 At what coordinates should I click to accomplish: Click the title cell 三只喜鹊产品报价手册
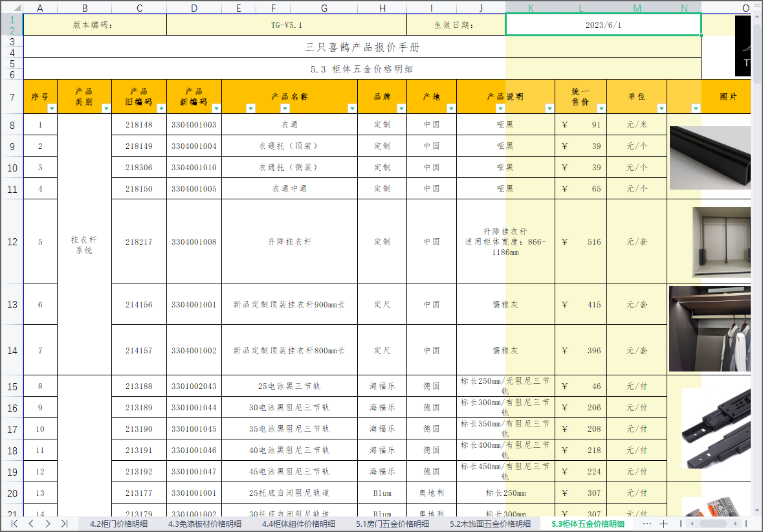click(x=362, y=47)
